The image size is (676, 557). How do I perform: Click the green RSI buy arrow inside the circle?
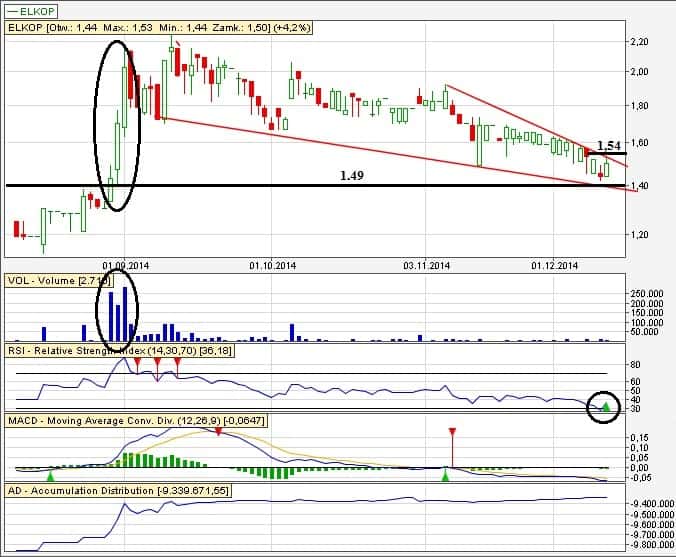pyautogui.click(x=605, y=405)
